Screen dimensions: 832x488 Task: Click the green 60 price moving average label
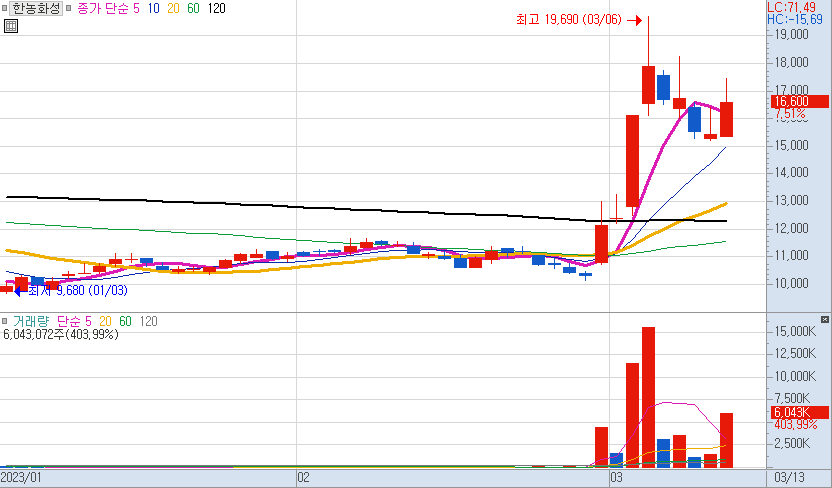(x=193, y=8)
